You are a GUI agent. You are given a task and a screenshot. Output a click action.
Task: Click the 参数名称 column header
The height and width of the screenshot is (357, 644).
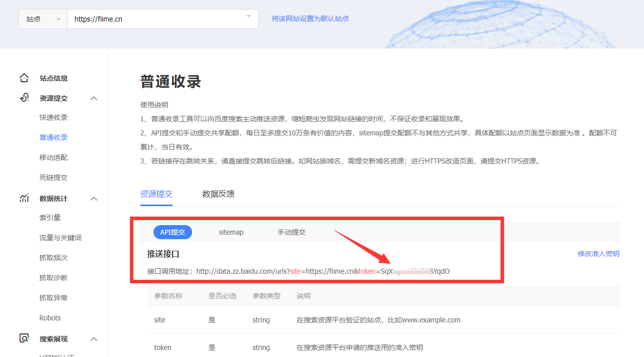coord(169,296)
